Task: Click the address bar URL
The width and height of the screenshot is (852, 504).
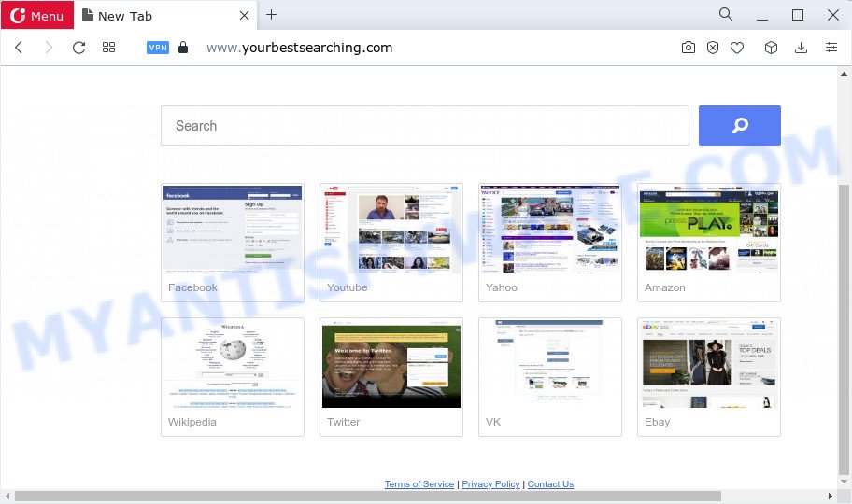Action: point(299,48)
